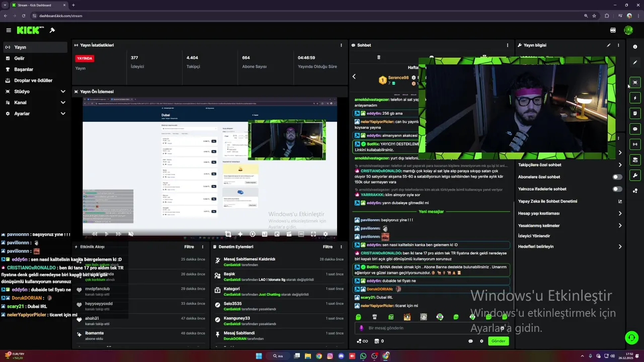The width and height of the screenshot is (644, 362).
Task: Click the dots cluster icon in right toolbar
Action: tap(635, 191)
